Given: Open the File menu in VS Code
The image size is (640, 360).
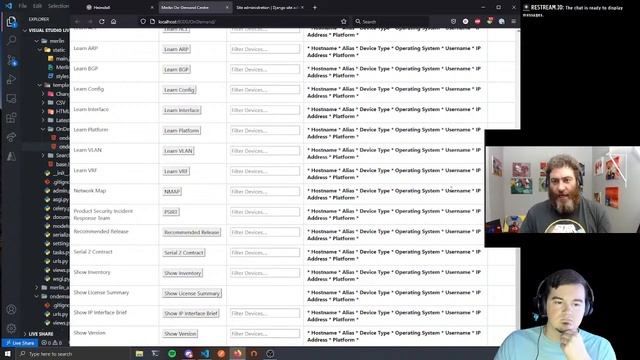Looking at the screenshot, I should click(22, 6).
